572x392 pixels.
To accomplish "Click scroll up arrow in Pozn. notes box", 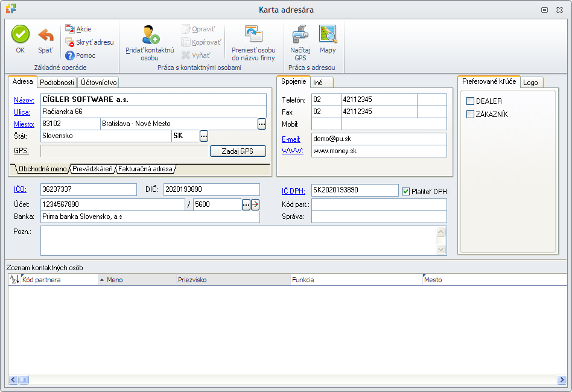I will coord(440,232).
